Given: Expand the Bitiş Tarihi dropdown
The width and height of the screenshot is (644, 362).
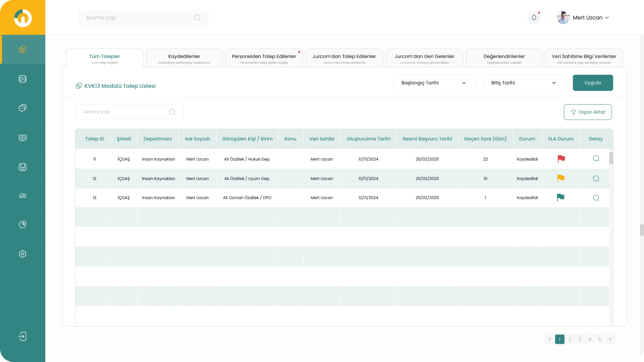Looking at the screenshot, I should point(524,83).
